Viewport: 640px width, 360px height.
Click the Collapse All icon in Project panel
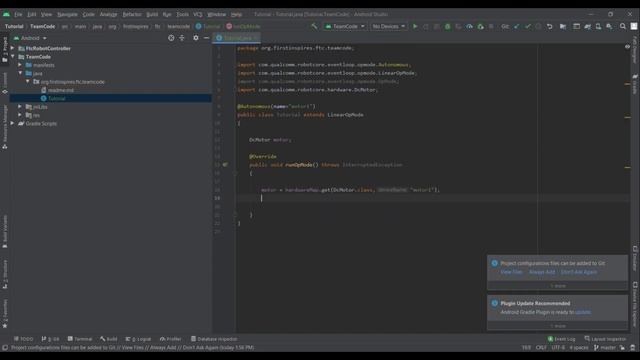[182, 38]
